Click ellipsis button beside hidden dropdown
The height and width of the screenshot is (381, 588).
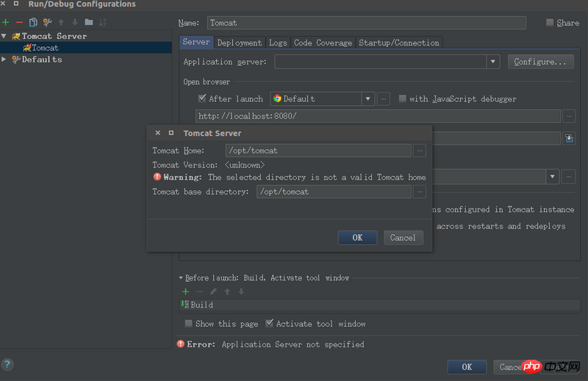coord(569,176)
